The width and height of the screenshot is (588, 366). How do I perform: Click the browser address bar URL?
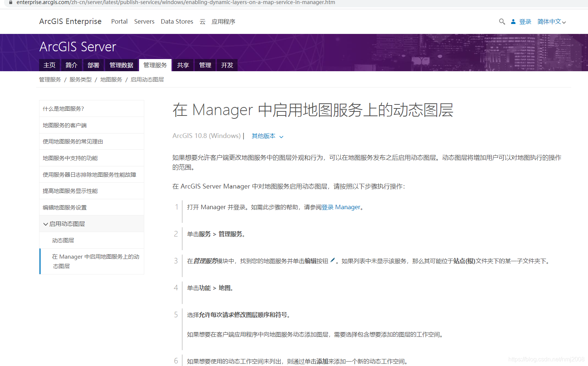176,3
